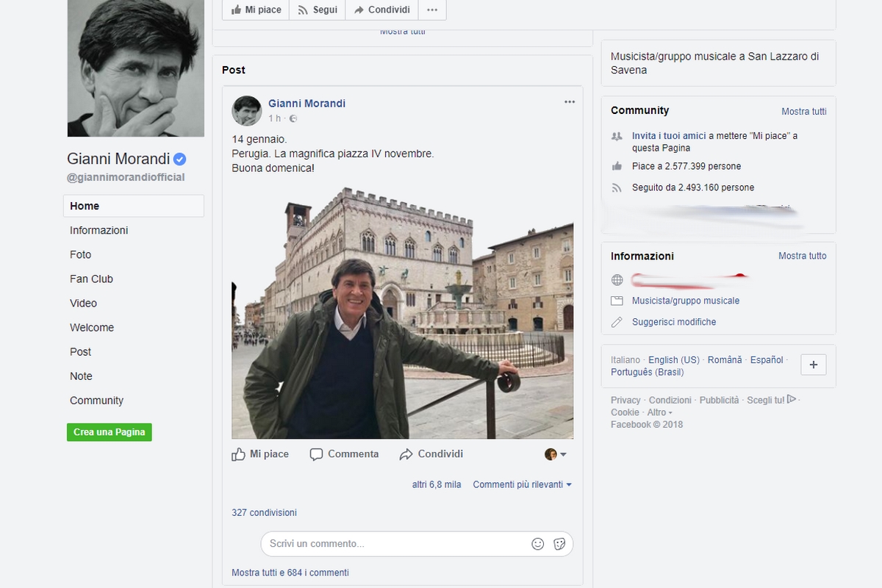Open the Fan Club sidebar tab

pyautogui.click(x=91, y=279)
